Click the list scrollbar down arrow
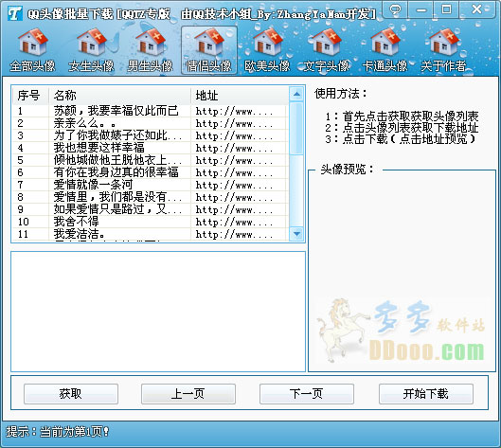This screenshot has width=501, height=448. pos(296,234)
